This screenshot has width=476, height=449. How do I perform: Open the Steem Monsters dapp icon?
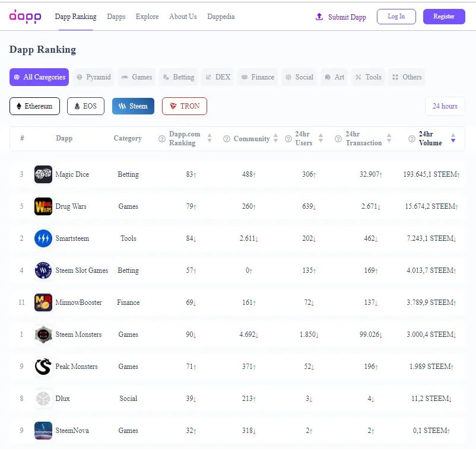pyautogui.click(x=43, y=335)
